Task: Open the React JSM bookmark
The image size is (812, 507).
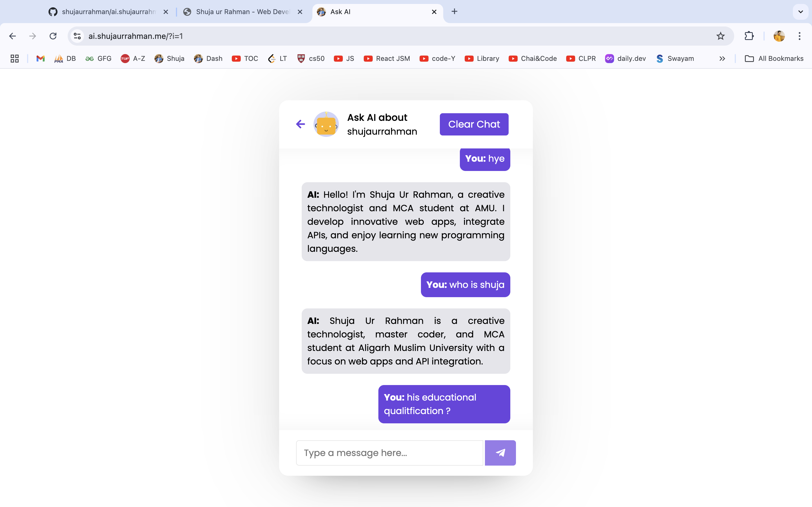Action: tap(387, 58)
